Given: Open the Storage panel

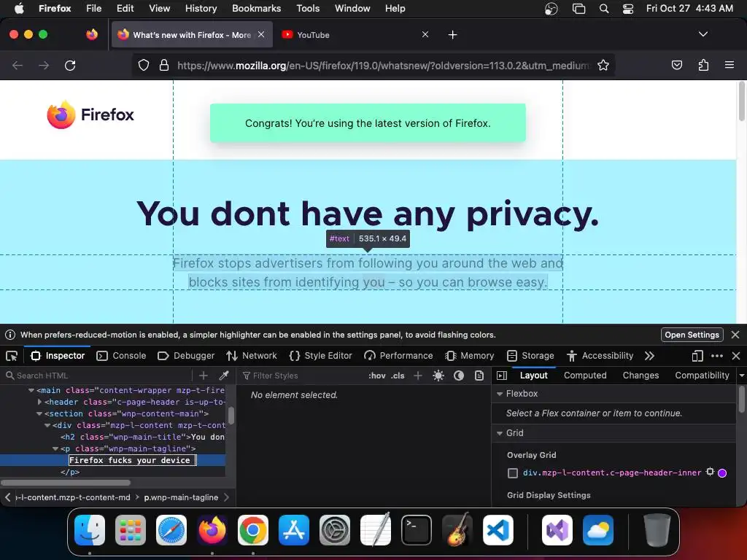Looking at the screenshot, I should click(531, 356).
